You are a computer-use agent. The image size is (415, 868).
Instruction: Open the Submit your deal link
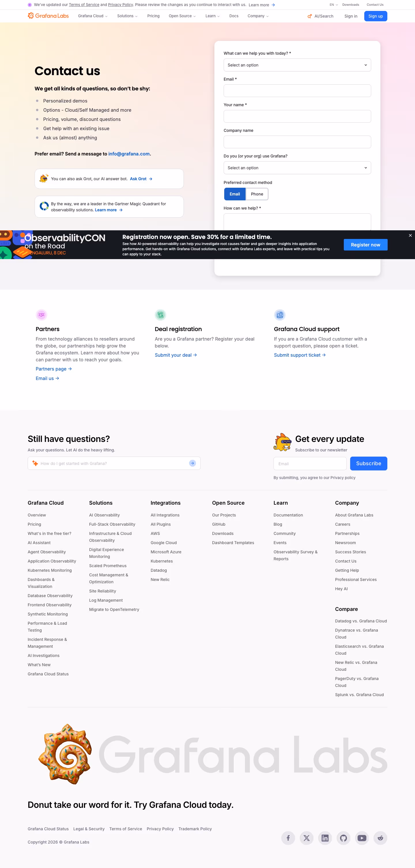(x=176, y=355)
